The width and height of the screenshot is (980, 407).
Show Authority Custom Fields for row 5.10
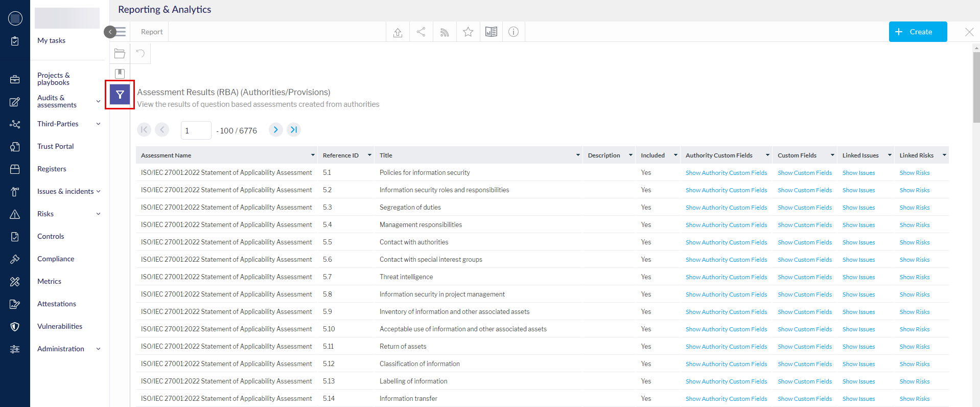click(x=726, y=329)
